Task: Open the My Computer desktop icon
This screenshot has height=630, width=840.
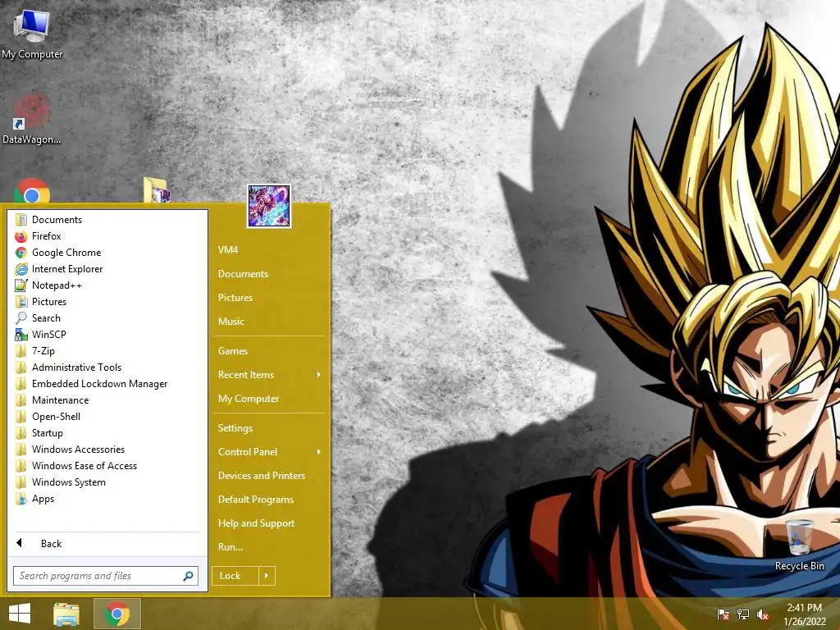Action: coord(32,33)
